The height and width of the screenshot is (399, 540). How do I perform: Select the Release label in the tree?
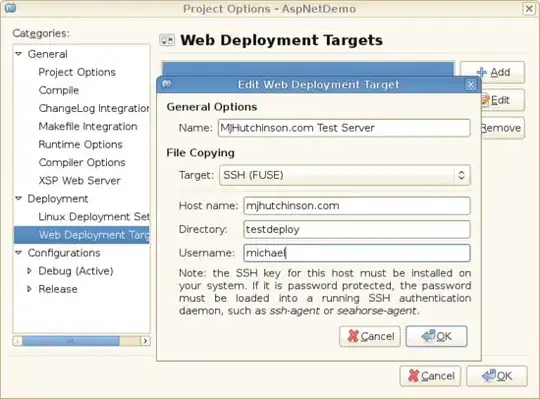point(58,289)
